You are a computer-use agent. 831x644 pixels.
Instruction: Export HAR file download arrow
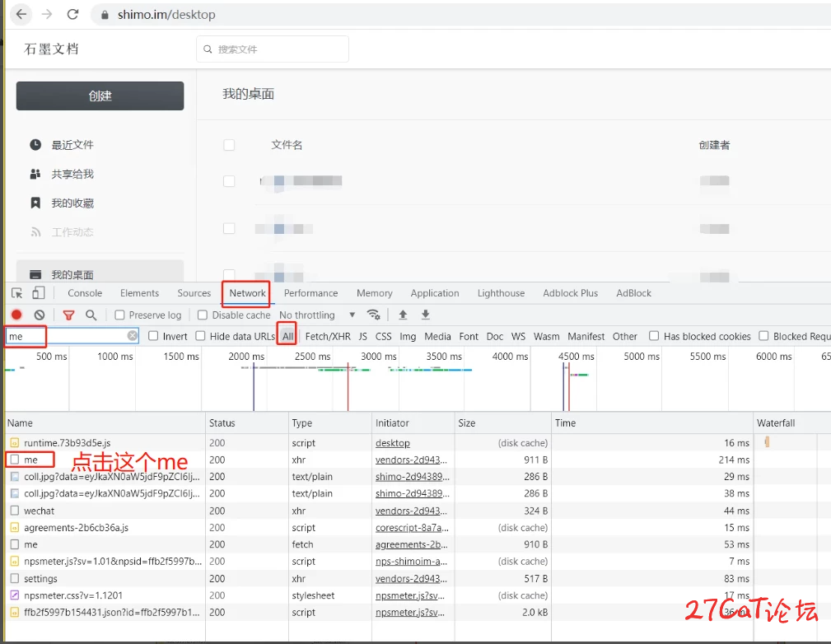point(425,315)
